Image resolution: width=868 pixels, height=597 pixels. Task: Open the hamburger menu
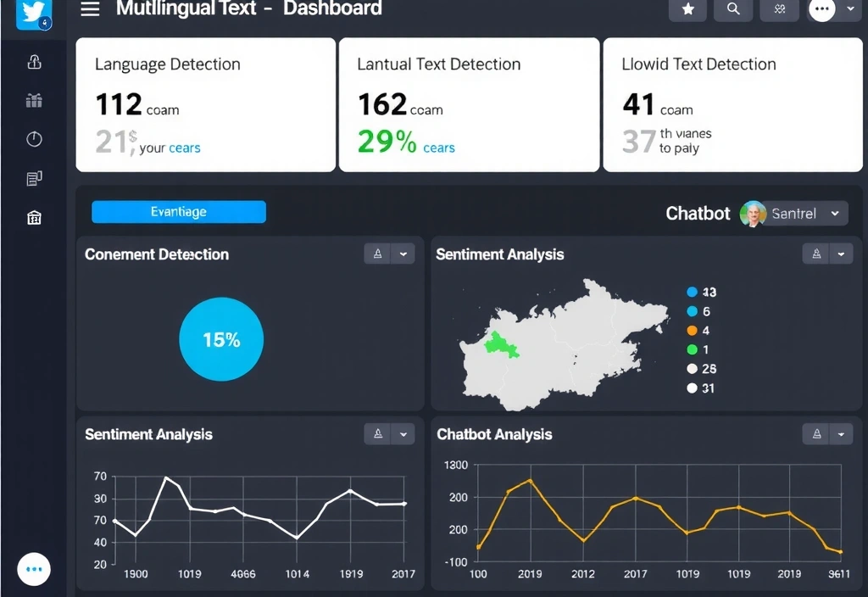pyautogui.click(x=89, y=10)
